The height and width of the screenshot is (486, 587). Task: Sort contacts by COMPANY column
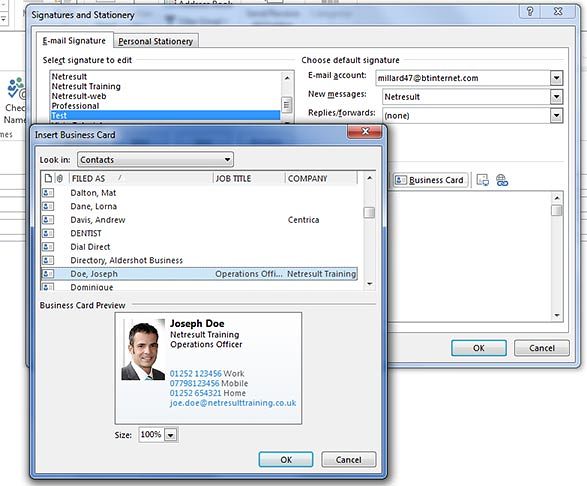(322, 178)
